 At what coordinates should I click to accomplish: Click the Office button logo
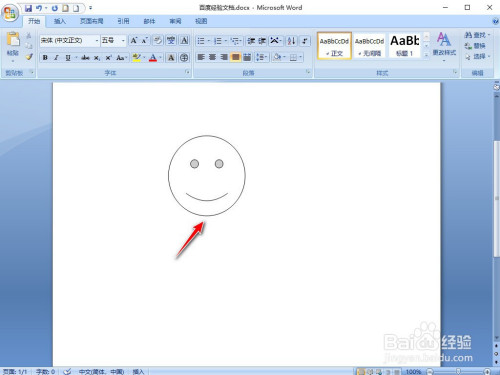[x=10, y=13]
